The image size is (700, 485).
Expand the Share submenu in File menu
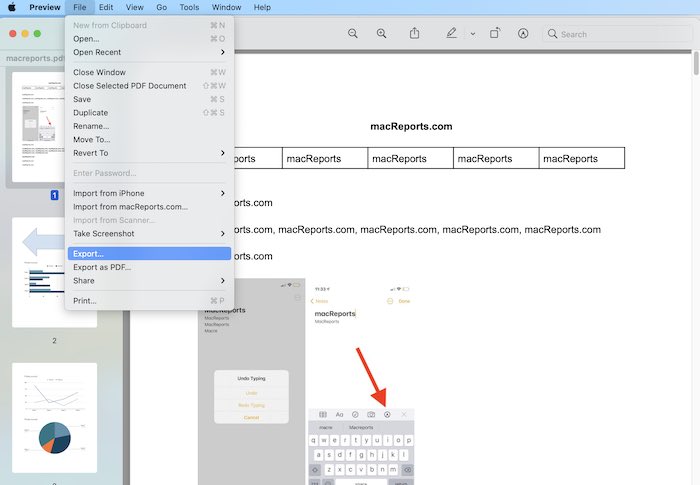coord(149,280)
